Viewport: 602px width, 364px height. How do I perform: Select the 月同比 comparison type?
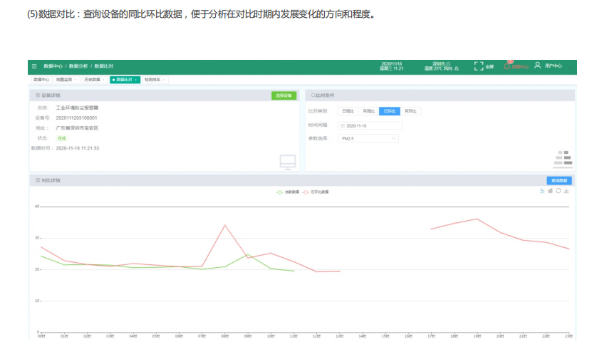(368, 111)
